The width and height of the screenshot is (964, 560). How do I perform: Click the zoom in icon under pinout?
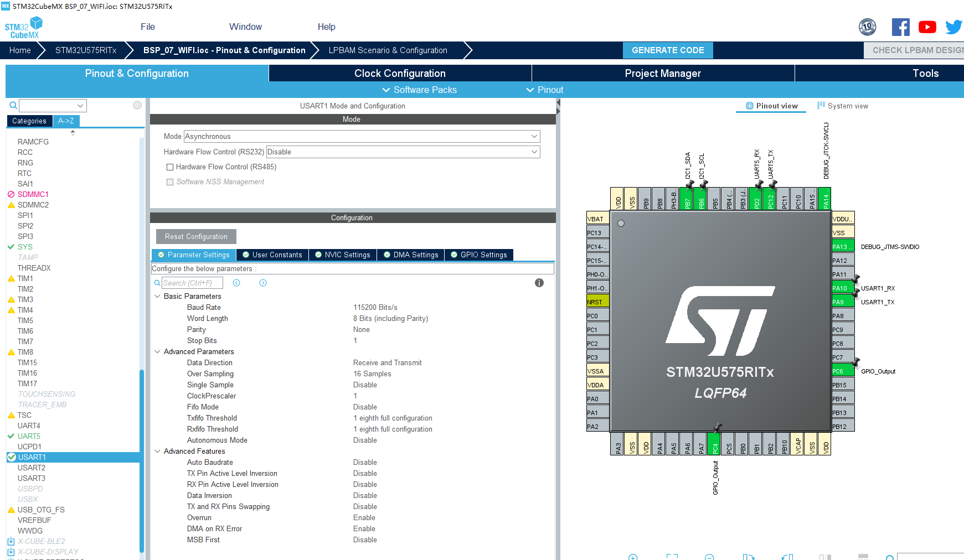633,557
